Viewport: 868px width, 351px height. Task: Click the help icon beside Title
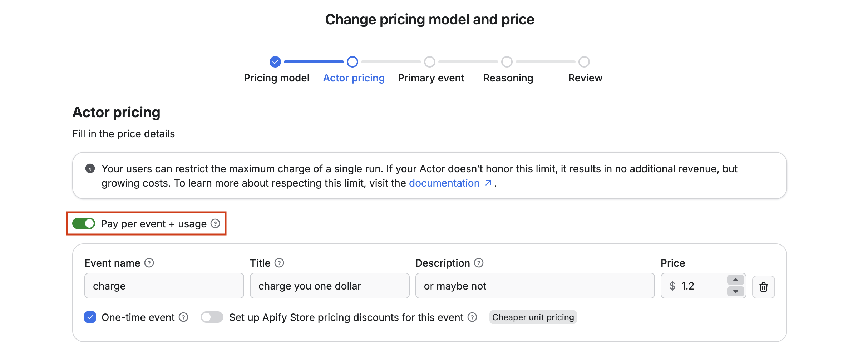click(x=280, y=263)
